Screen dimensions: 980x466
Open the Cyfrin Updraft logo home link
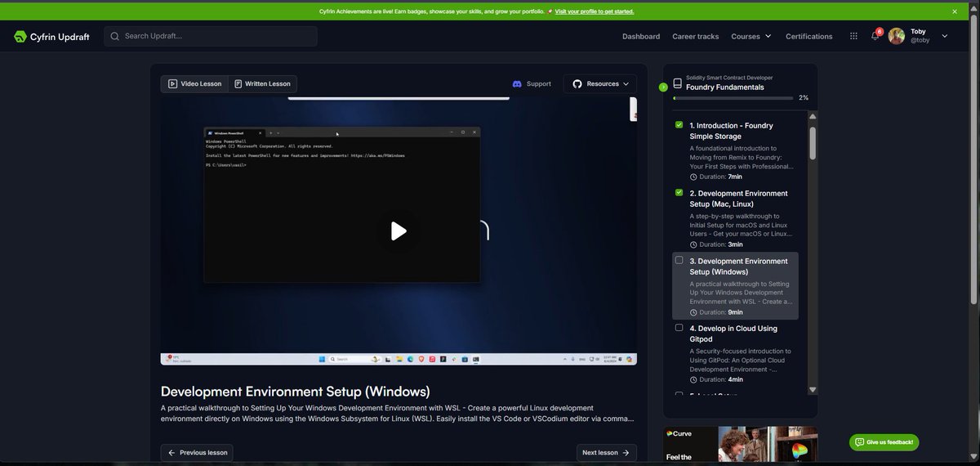click(x=51, y=36)
